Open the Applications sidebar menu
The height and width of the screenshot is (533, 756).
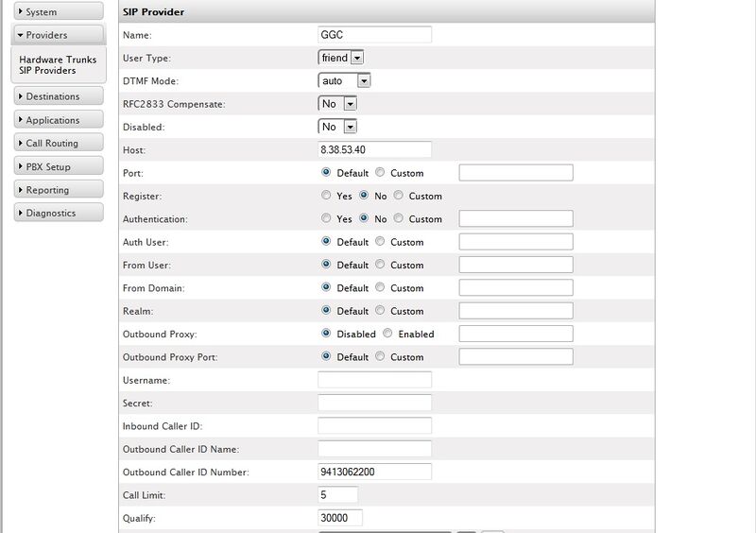coord(57,120)
